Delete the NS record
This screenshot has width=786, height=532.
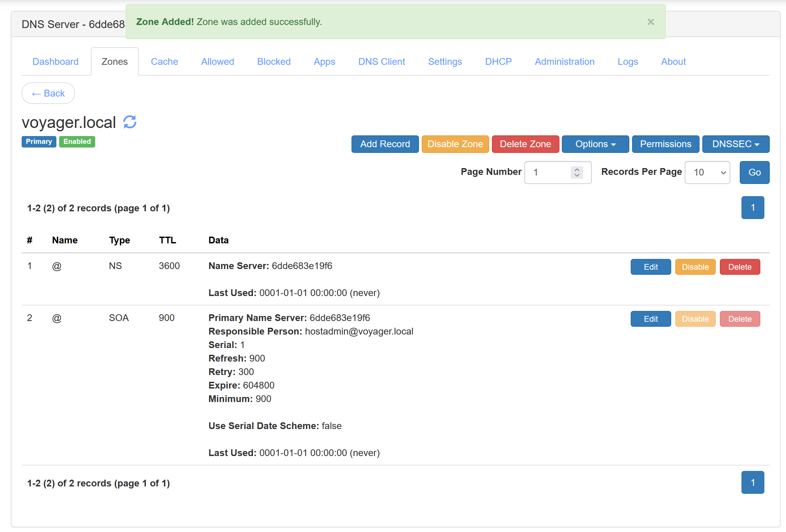pyautogui.click(x=740, y=267)
